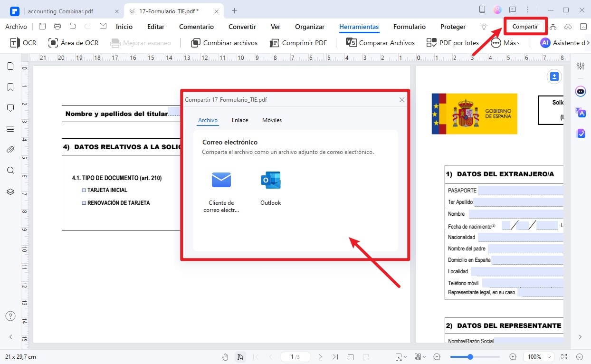
Task: Switch to the Enlace tab
Action: 240,120
